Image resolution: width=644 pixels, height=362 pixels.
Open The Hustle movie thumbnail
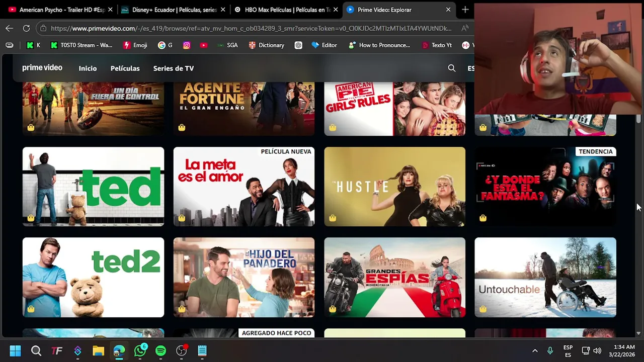(395, 187)
